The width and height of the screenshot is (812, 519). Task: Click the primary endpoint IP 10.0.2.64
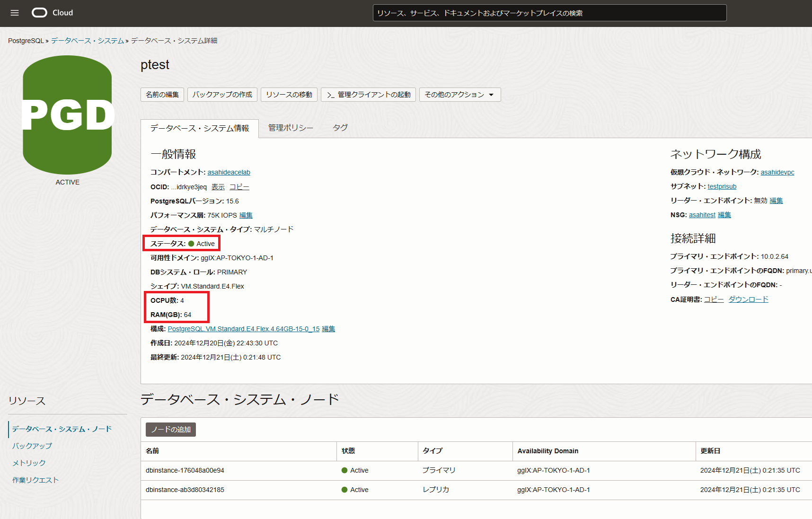775,256
